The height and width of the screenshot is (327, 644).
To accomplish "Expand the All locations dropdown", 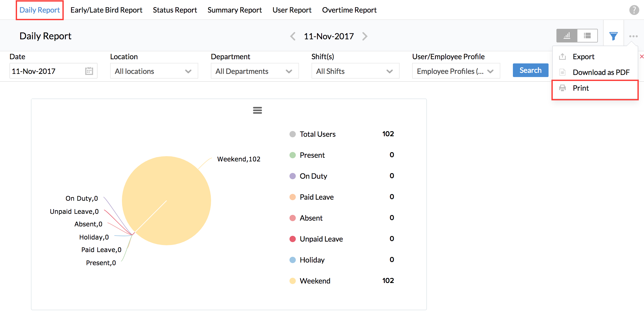I will pyautogui.click(x=154, y=71).
